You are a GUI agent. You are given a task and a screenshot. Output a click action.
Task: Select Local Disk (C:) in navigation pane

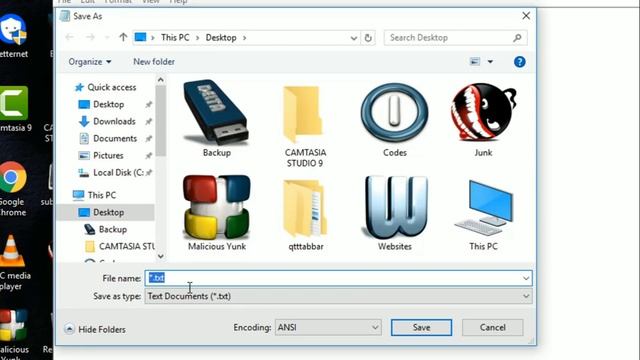pyautogui.click(x=111, y=173)
